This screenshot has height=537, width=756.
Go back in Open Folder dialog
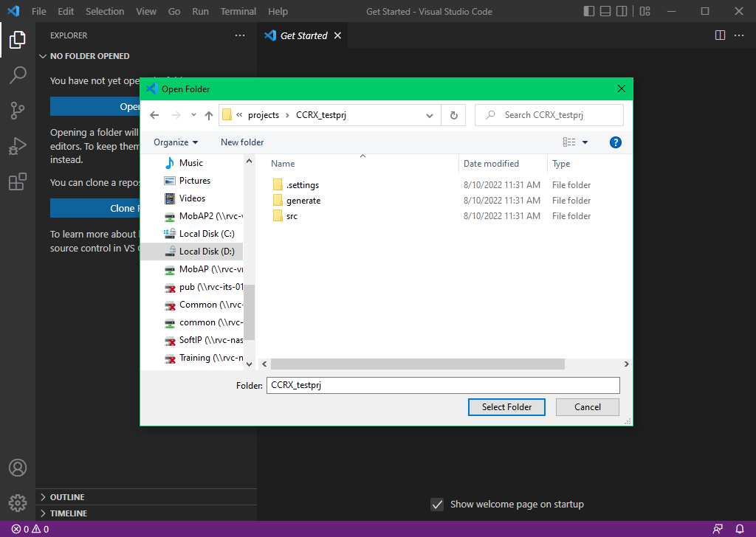[154, 115]
